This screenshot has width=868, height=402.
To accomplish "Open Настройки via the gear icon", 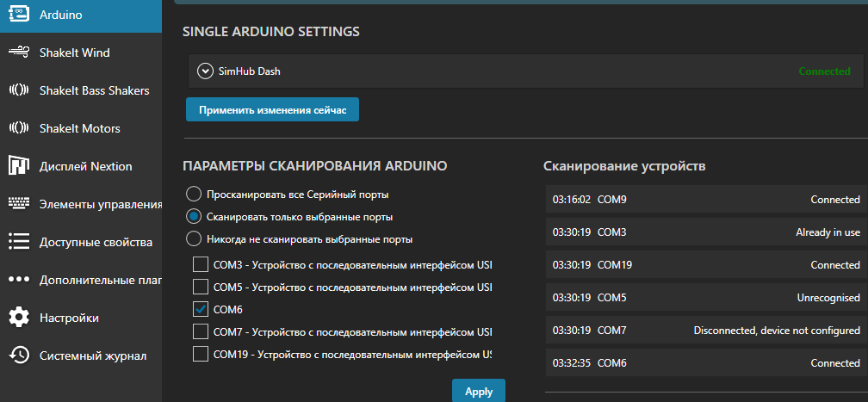I will [19, 318].
